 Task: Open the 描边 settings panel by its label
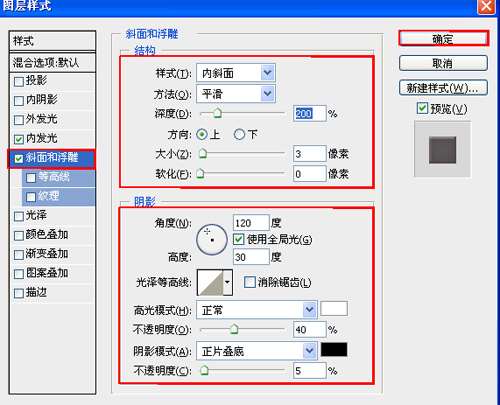point(36,292)
